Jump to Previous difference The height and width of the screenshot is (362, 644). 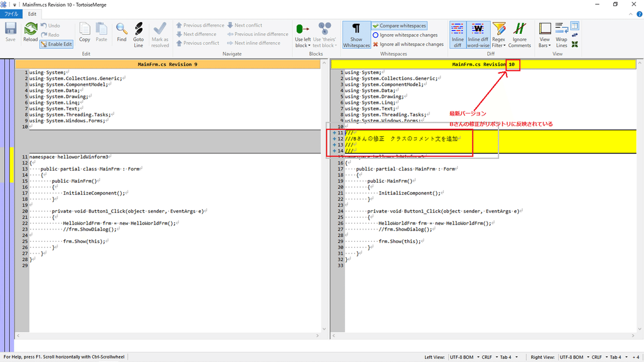click(x=200, y=25)
